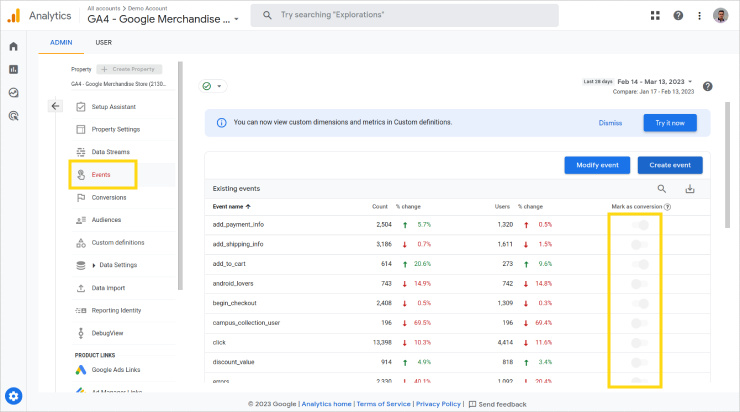Mark add_to_cart event as conversion
Screen dimensions: 740x412
639,264
